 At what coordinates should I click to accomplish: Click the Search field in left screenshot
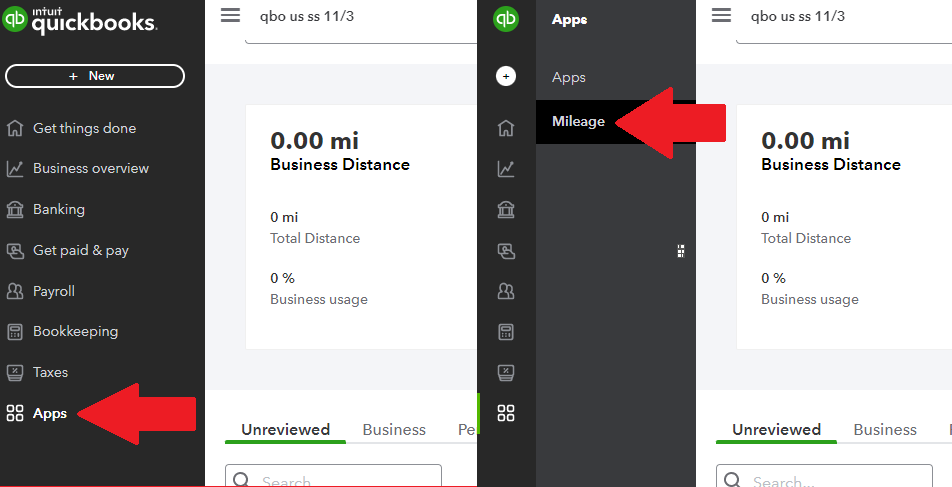pyautogui.click(x=333, y=476)
